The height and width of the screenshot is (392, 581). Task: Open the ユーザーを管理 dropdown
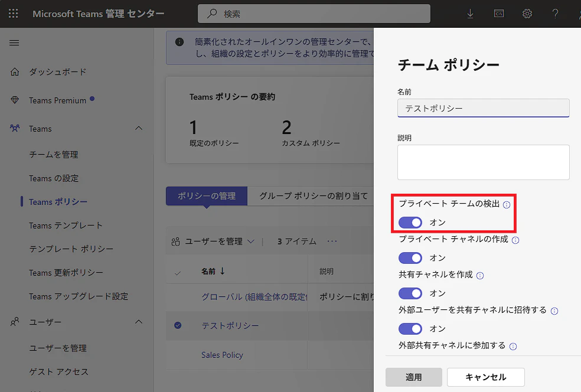(x=213, y=241)
